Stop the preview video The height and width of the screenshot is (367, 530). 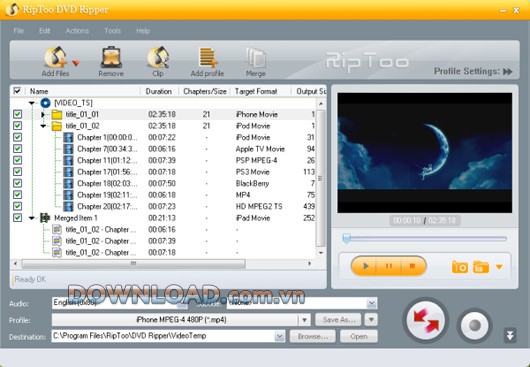click(413, 266)
